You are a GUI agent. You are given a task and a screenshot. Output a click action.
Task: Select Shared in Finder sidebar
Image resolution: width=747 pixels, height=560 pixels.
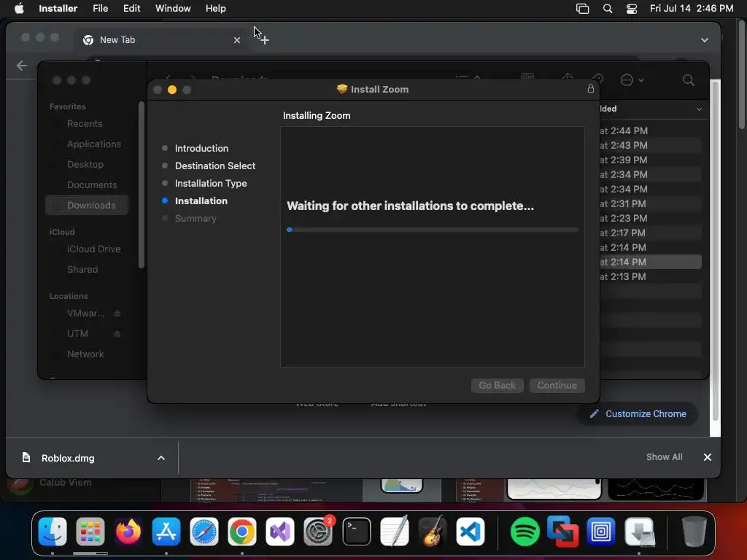coord(82,270)
